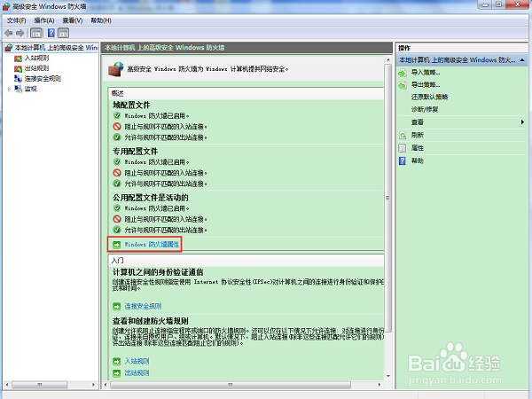Click the left tree scroll right arrow
532x399 pixels.
pos(93,385)
